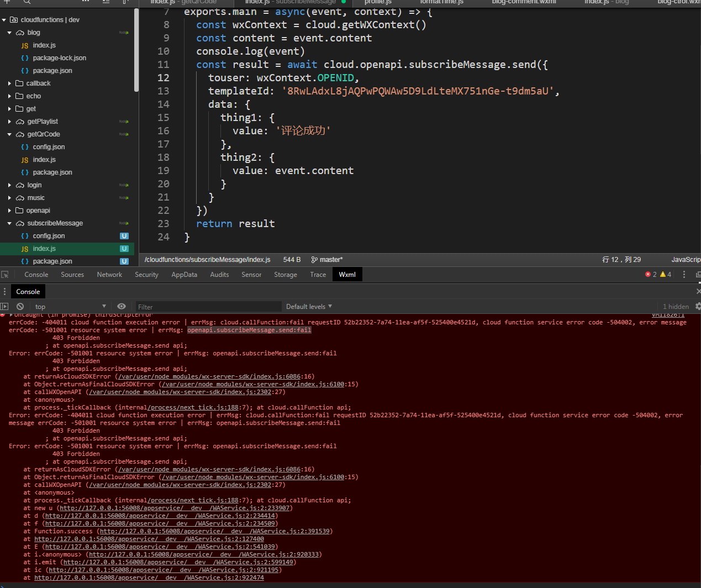
Task: Click the cloud folder icon of getPlaylist
Action: click(20, 122)
